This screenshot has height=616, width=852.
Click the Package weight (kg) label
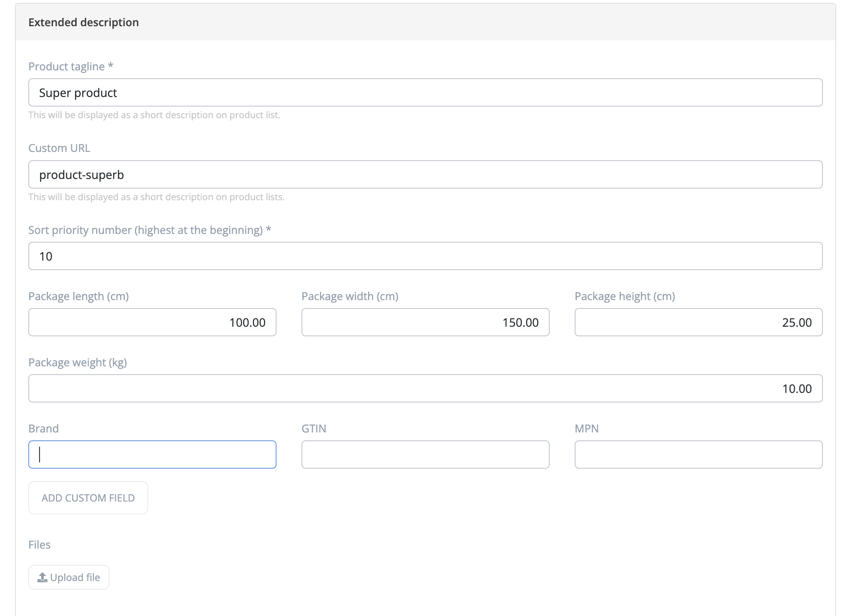tap(77, 363)
